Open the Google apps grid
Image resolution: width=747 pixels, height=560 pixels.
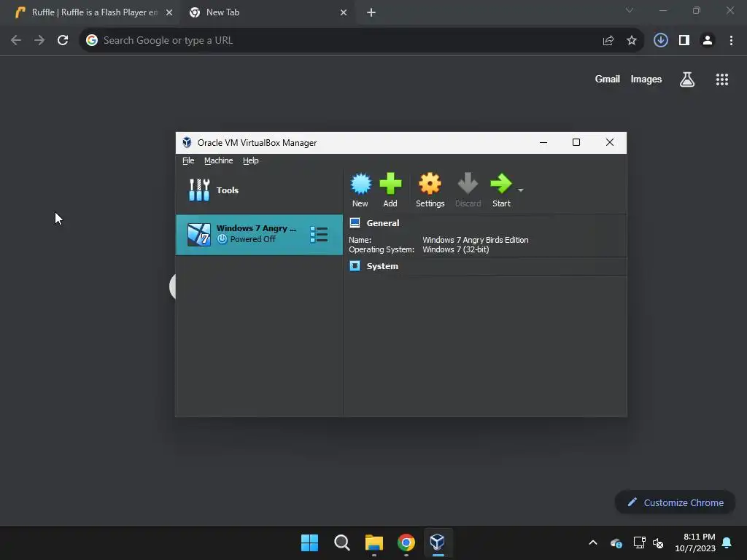coord(722,79)
